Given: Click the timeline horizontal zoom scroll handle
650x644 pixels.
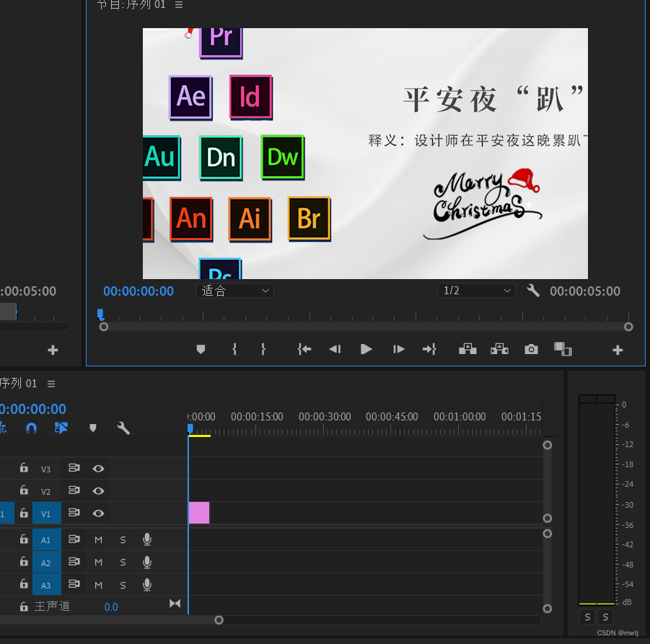Looking at the screenshot, I should 219,620.
